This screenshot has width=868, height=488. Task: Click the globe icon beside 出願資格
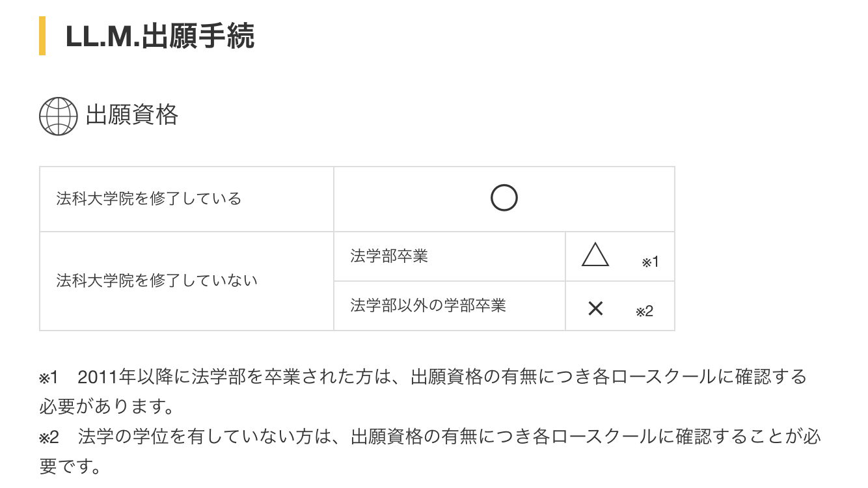click(x=59, y=116)
